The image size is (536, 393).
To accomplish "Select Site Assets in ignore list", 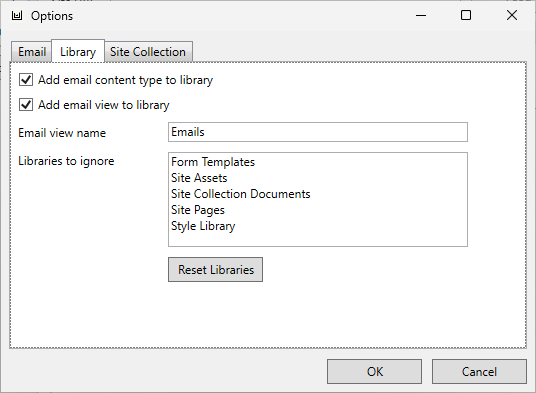I will [199, 178].
